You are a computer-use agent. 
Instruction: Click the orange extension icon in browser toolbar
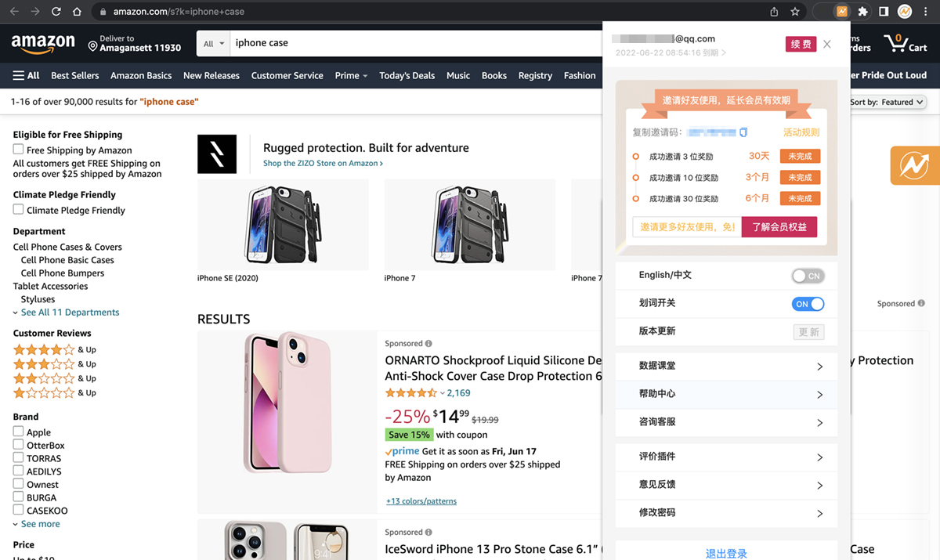click(x=842, y=12)
